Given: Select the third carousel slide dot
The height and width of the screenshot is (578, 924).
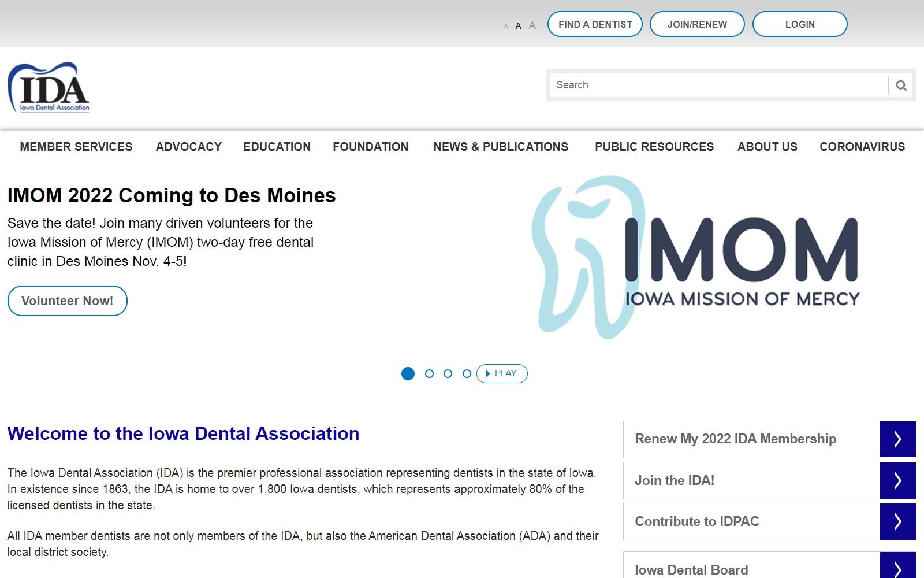Looking at the screenshot, I should click(448, 374).
